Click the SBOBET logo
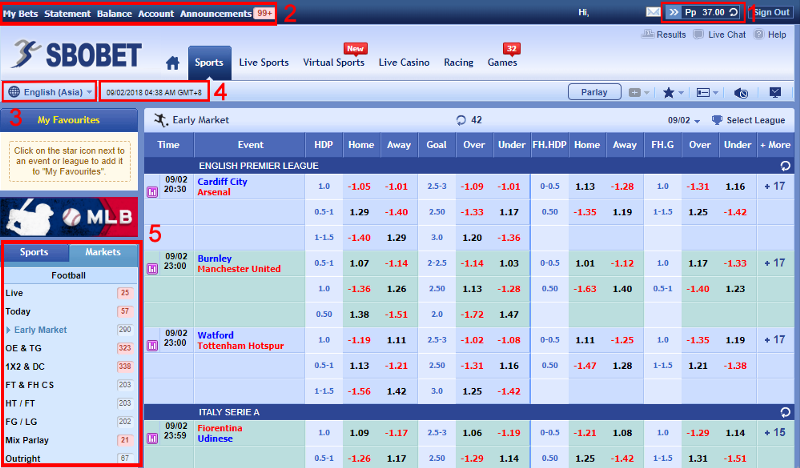 [77, 55]
